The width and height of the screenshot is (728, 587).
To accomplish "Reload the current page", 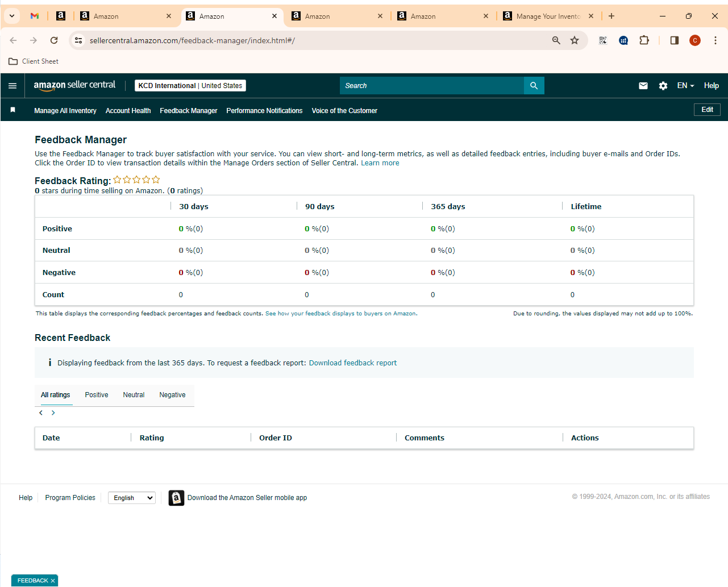I will (x=54, y=40).
